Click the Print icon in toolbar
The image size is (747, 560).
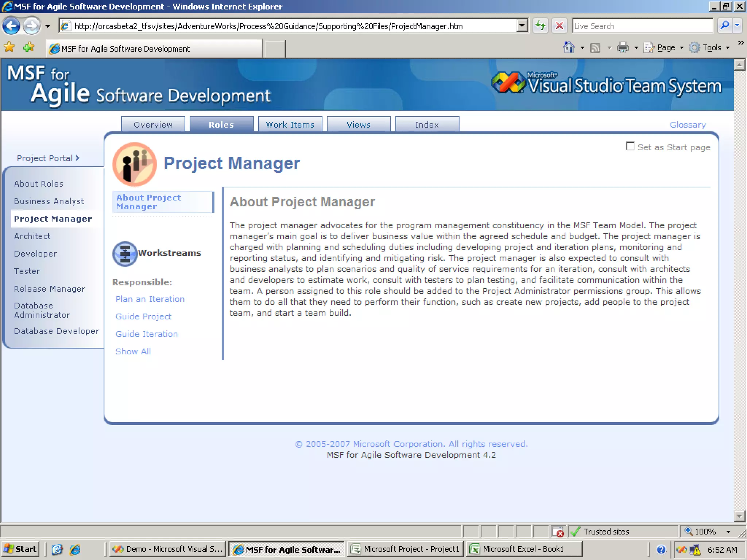(623, 48)
